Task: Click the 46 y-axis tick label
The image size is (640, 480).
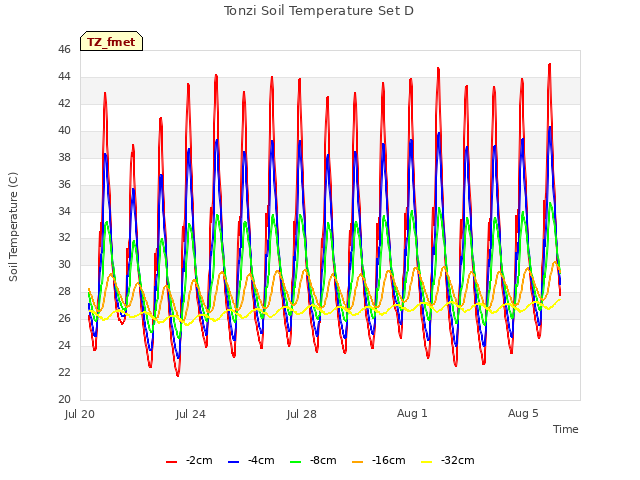Action: [64, 49]
